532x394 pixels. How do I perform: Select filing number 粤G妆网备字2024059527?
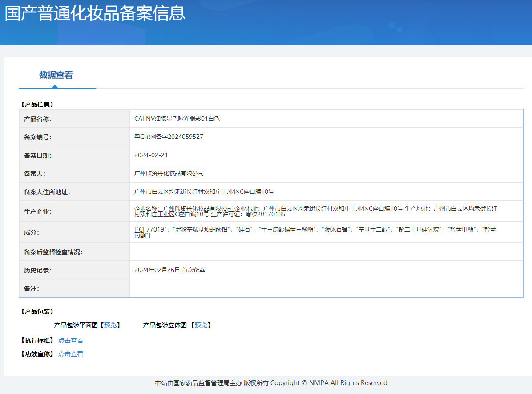click(x=169, y=137)
